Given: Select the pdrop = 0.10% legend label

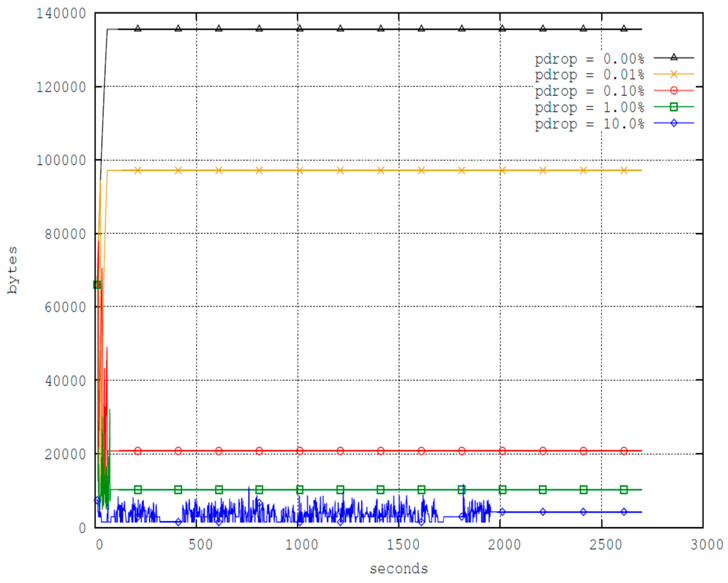Looking at the screenshot, I should coord(589,91).
